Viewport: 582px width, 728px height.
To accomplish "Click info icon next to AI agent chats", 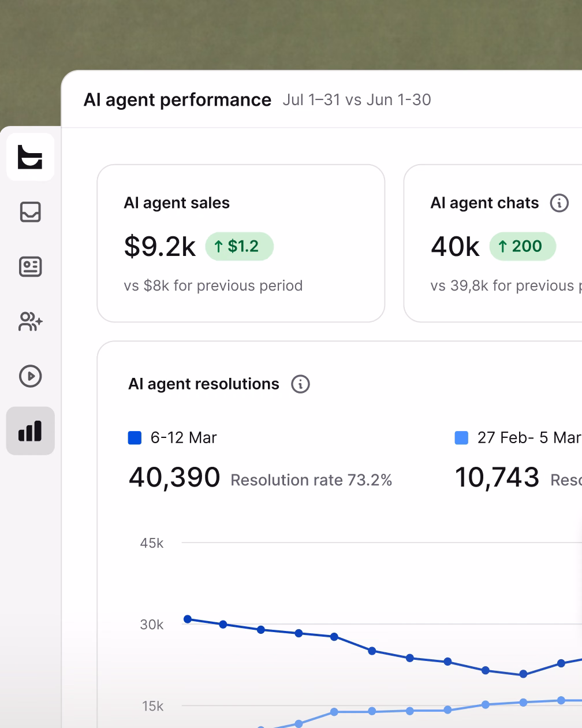I will pyautogui.click(x=559, y=203).
